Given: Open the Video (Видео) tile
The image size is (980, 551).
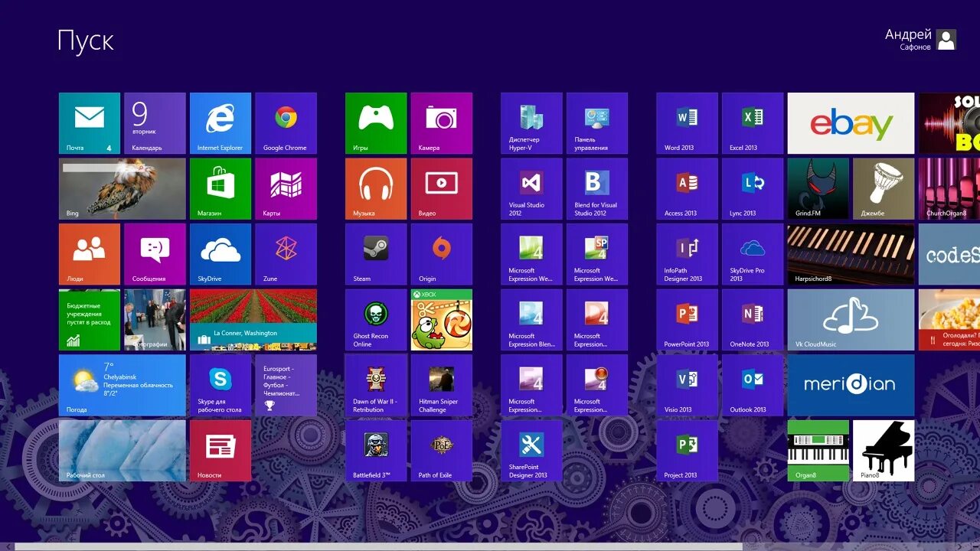Looking at the screenshot, I should (441, 189).
